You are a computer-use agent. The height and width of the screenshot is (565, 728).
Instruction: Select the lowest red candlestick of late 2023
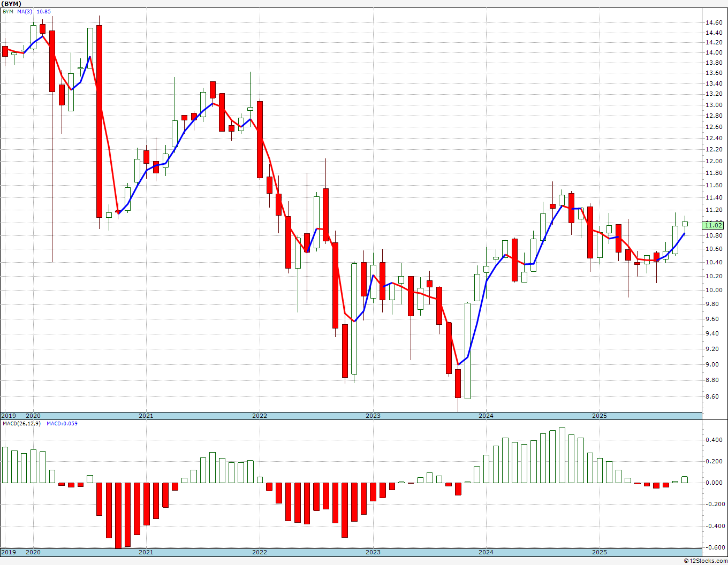tap(458, 384)
